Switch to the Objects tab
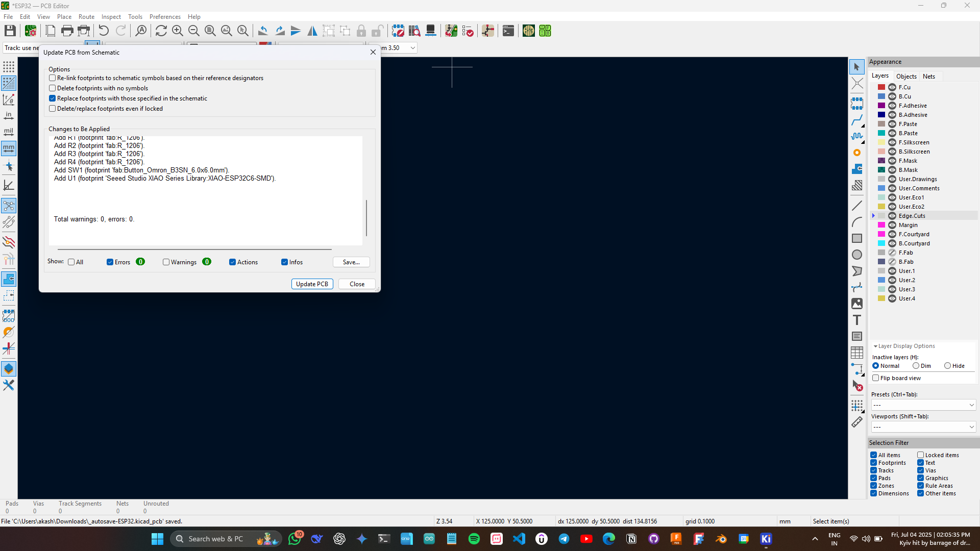980x551 pixels. [x=906, y=77]
